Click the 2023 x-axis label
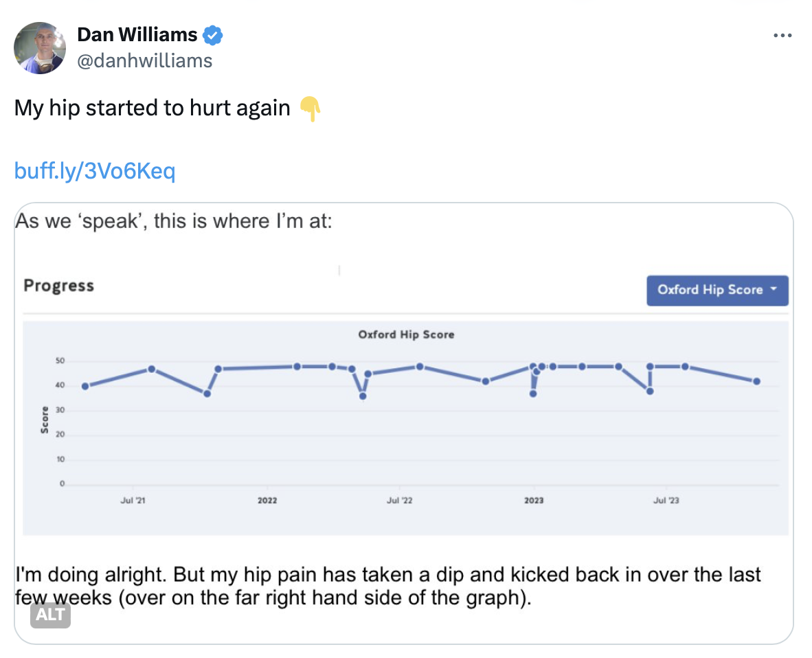Screen dimensions: 812x658 tap(534, 500)
